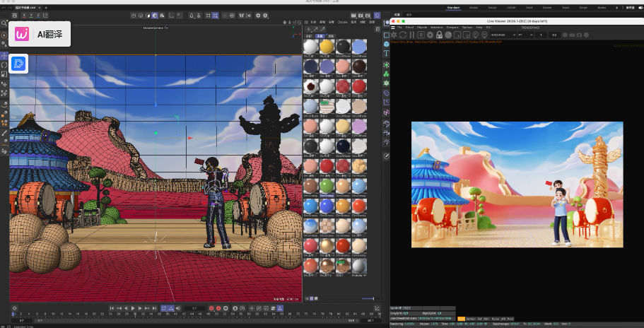
Task: Open the Live Viewer hamburger menu
Action: pos(393,27)
